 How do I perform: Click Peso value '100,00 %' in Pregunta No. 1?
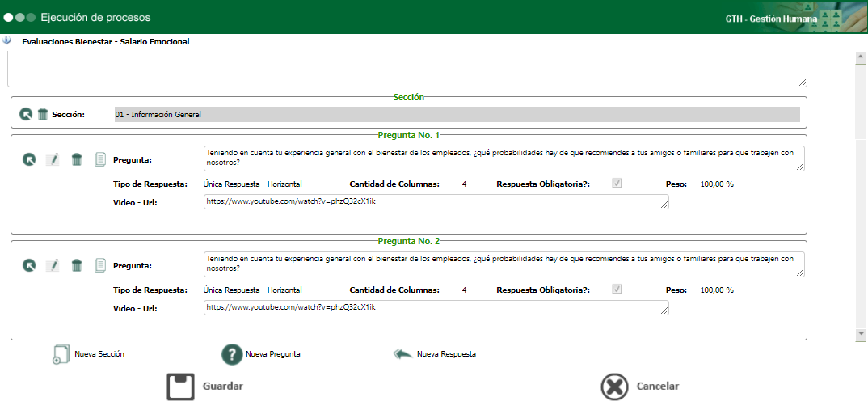[x=717, y=184]
